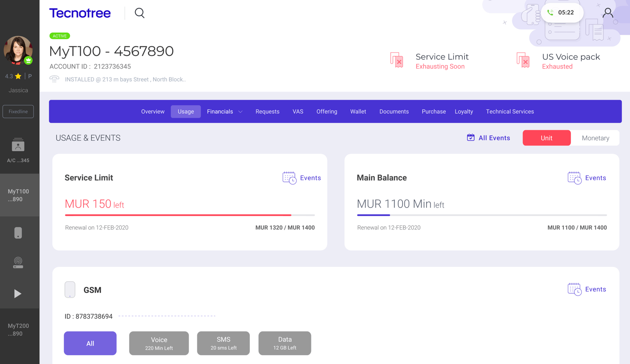The image size is (630, 364).
Task: Select the All GSM filter button
Action: coord(90,343)
